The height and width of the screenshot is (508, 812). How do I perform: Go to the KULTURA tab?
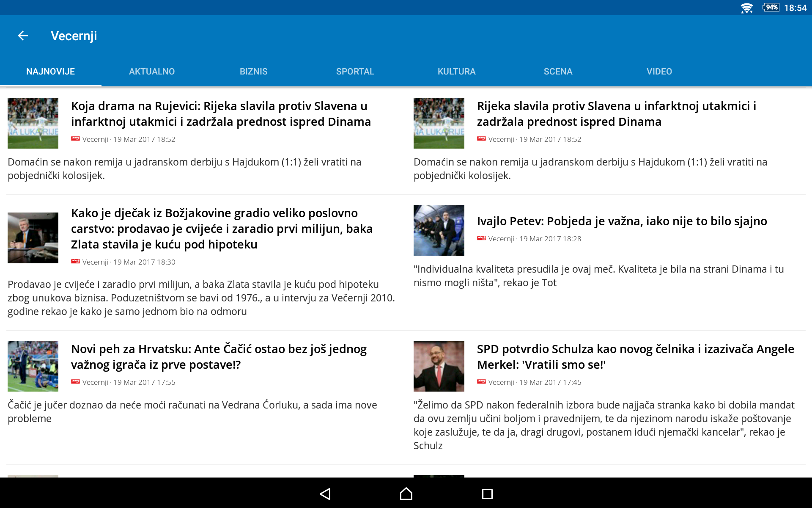point(456,72)
